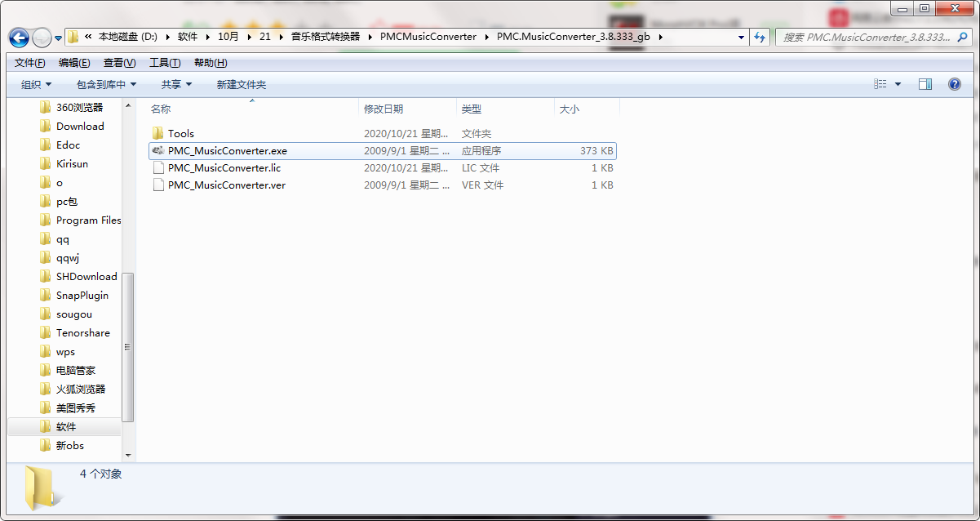This screenshot has width=980, height=521.
Task: Sort files by 修改日期 column header
Action: coord(384,109)
